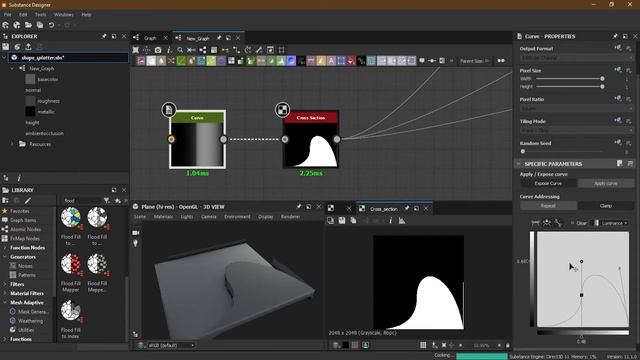Toggle the black background swatch in 2D view
This screenshot has height=360, width=640.
(x=345, y=345)
